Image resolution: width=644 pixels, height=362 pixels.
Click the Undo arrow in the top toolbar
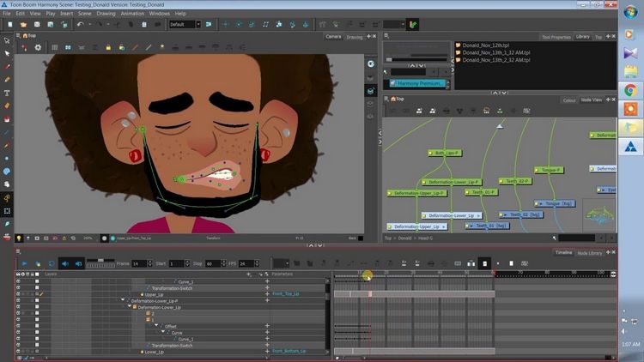pyautogui.click(x=80, y=25)
